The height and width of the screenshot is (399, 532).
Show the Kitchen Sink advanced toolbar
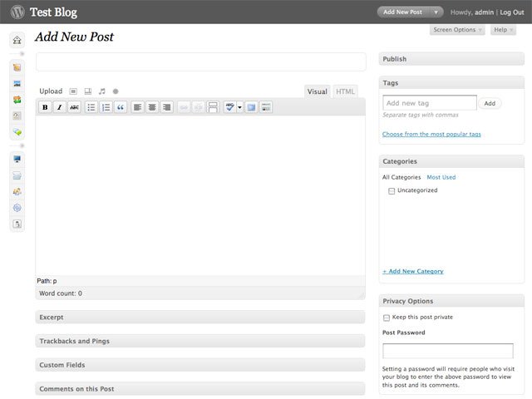[x=266, y=107]
